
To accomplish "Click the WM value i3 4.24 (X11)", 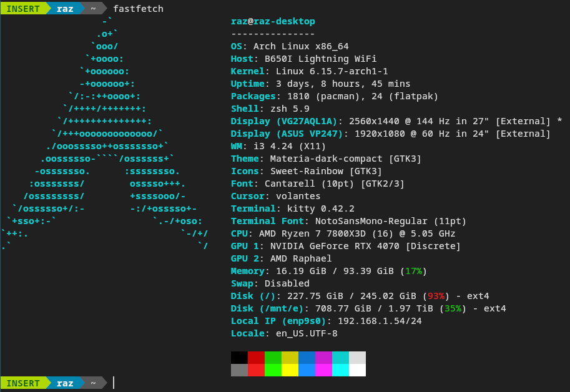I will (x=290, y=146).
